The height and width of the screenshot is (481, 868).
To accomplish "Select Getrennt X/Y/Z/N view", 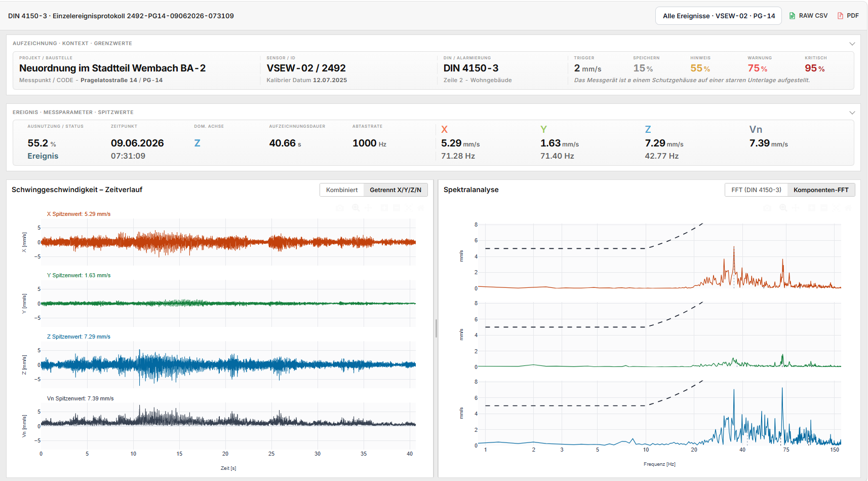I will (x=396, y=190).
